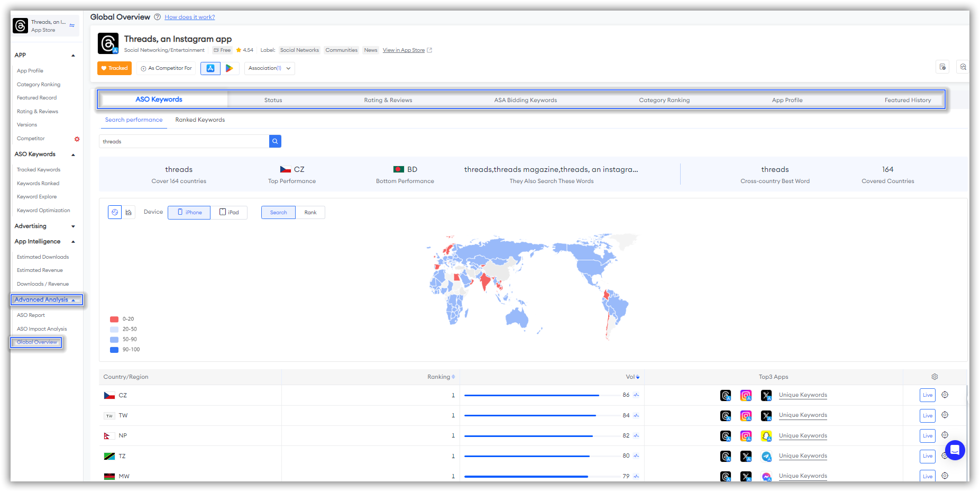The height and width of the screenshot is (492, 980).
Task: Collapse the App Intelligence sidebar section
Action: coord(73,242)
